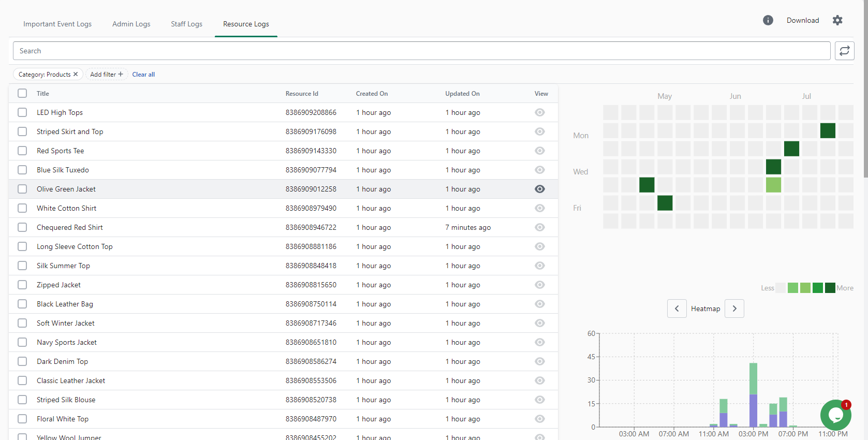The height and width of the screenshot is (440, 868).
Task: Switch to Admin Logs tab
Action: 131,24
